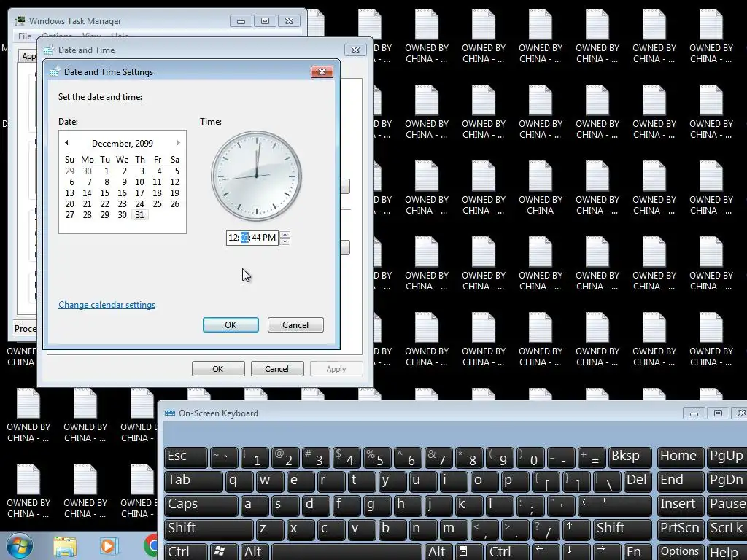This screenshot has width=747, height=560.
Task: Confirm with OK in Date and Time Settings
Action: click(231, 324)
